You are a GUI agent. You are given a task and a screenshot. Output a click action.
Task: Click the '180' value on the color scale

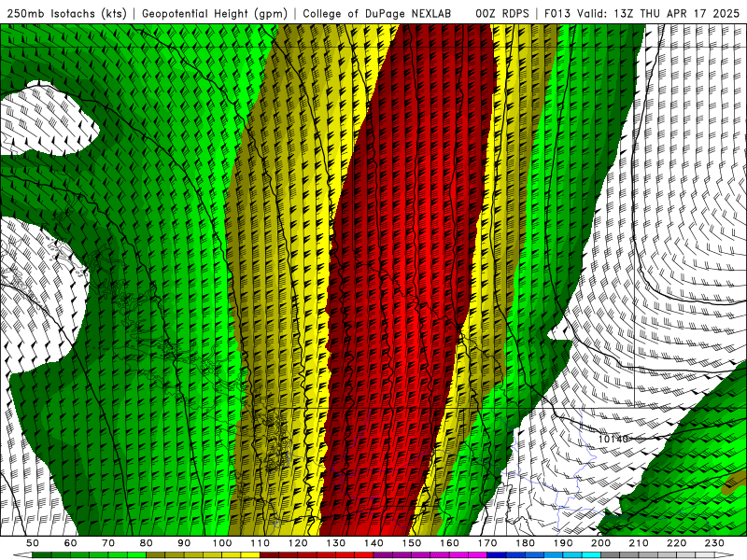(525, 543)
